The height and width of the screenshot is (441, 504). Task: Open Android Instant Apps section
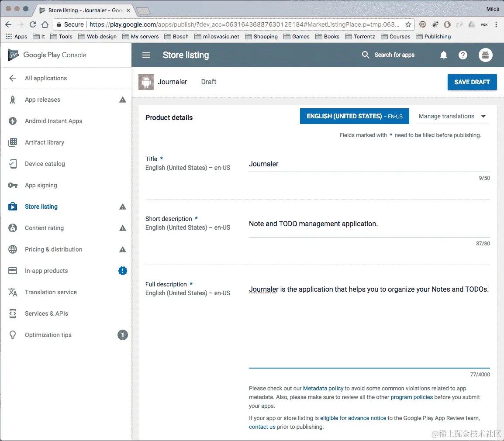click(x=53, y=121)
